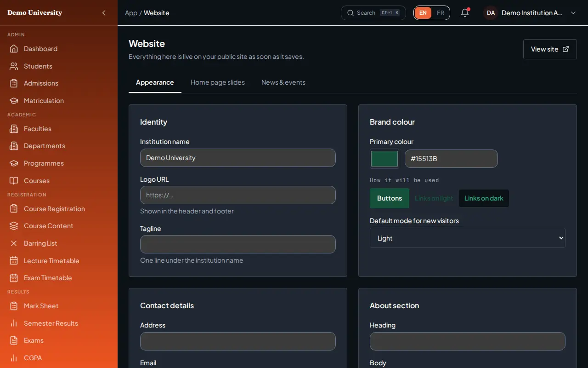Select the Appearance tab

(x=155, y=82)
